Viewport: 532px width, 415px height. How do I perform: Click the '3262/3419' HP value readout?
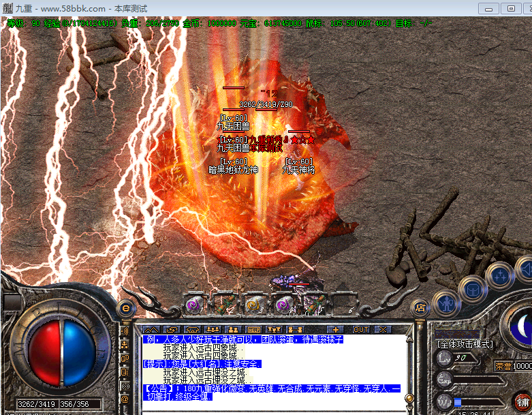point(37,404)
